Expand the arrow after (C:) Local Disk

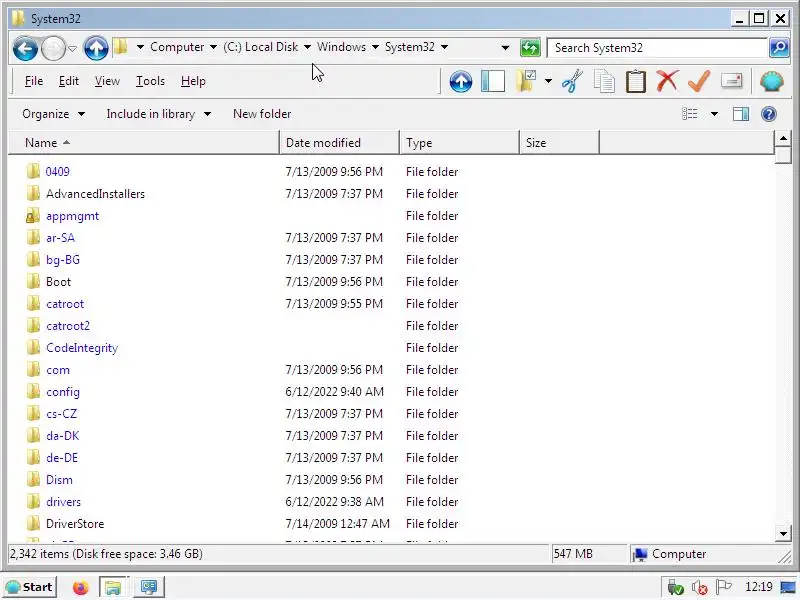point(307,47)
